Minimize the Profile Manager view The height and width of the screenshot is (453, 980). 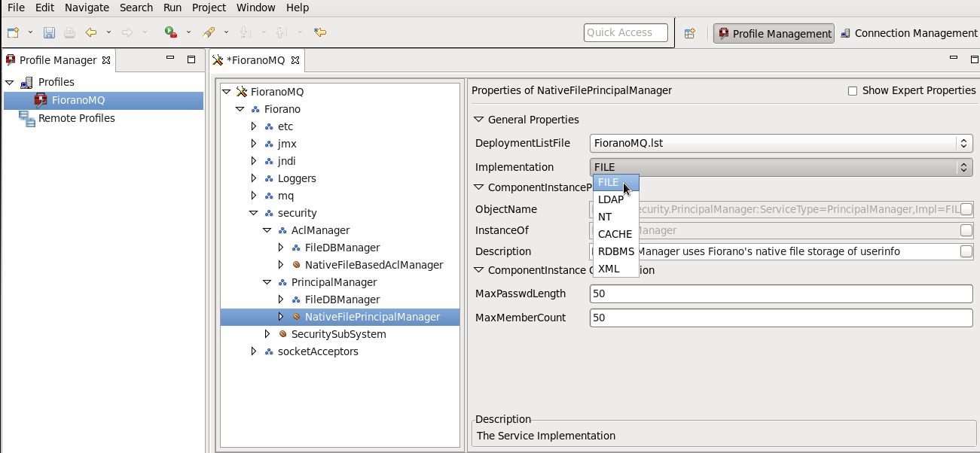(x=171, y=59)
